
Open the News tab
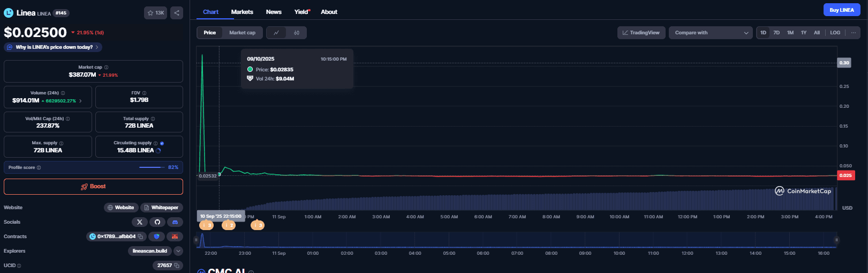274,12
